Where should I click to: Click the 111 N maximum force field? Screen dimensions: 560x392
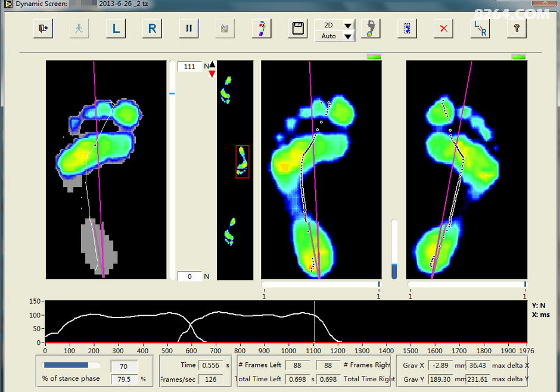pyautogui.click(x=190, y=67)
